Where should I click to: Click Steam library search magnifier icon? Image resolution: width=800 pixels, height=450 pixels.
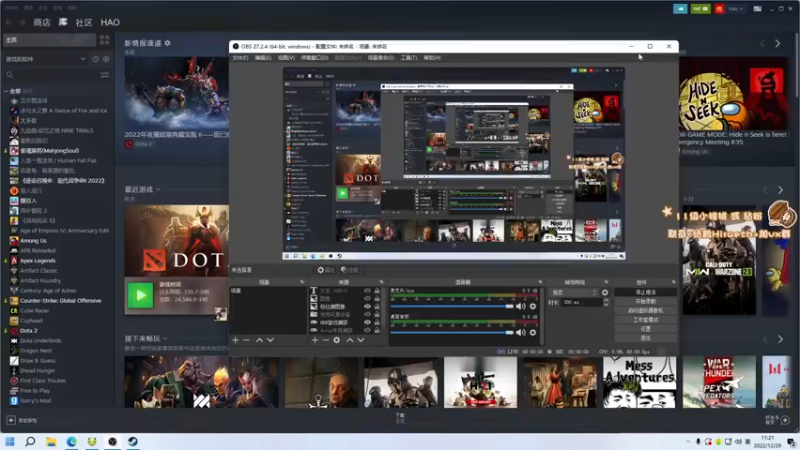10,75
